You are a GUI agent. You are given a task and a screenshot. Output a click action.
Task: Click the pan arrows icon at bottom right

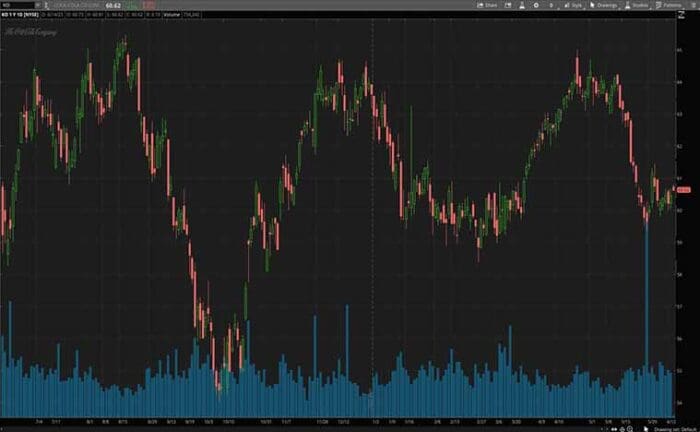pyautogui.click(x=614, y=429)
